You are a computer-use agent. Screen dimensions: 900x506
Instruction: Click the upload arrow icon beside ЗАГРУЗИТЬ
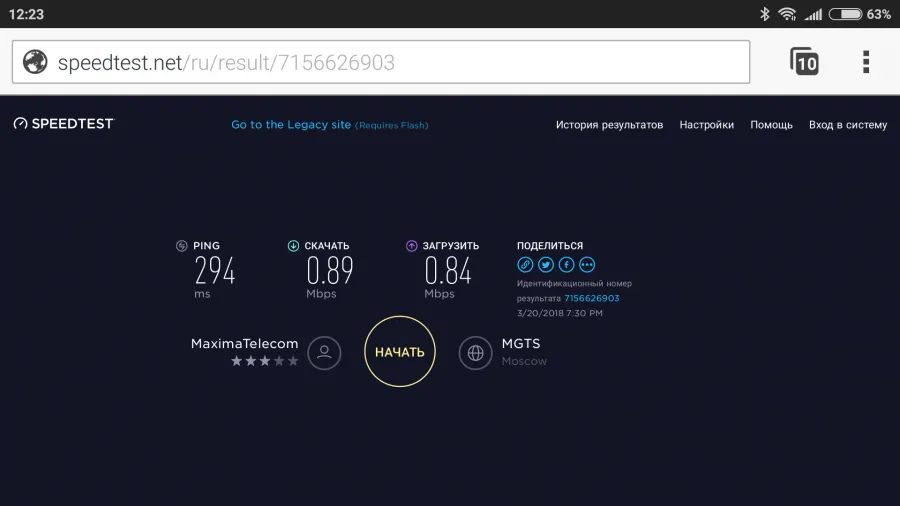[412, 246]
